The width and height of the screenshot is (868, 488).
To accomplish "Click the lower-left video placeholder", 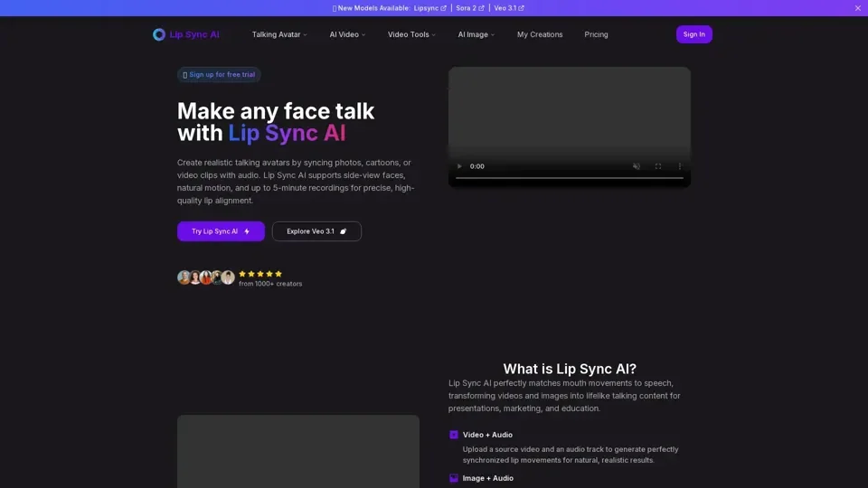I will [x=298, y=452].
